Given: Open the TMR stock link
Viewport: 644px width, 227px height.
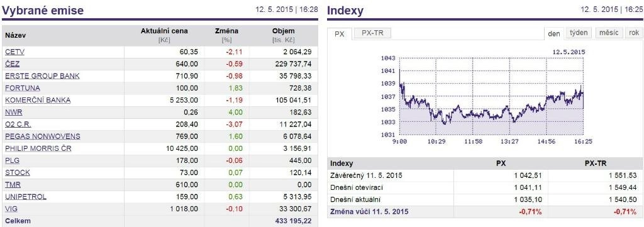Looking at the screenshot, I should click(13, 185).
